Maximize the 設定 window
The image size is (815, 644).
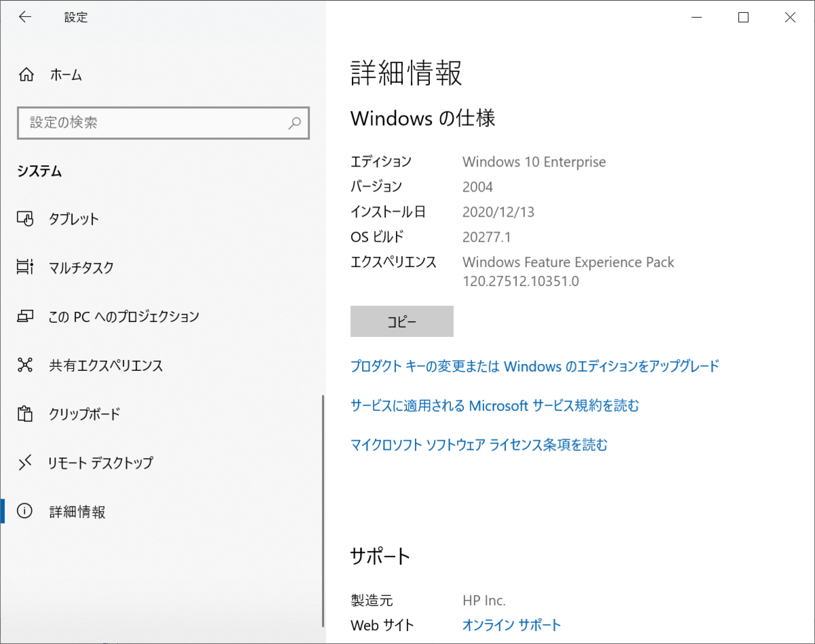[743, 18]
